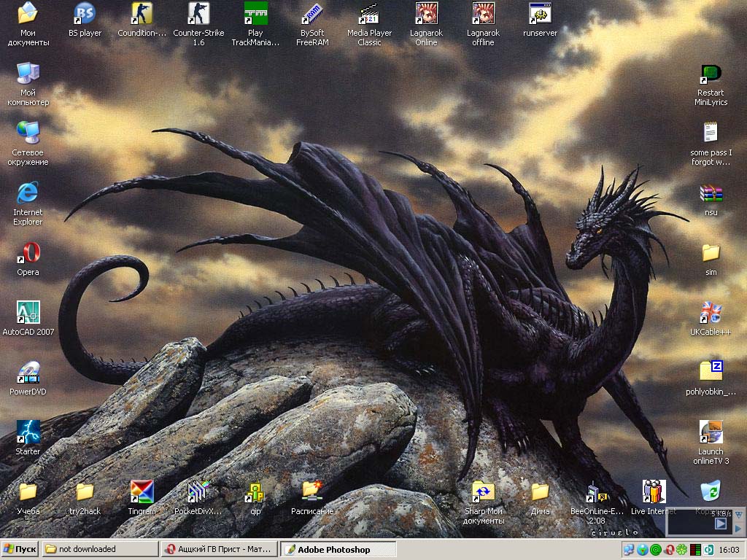The width and height of the screenshot is (747, 560).
Task: Open Мой компьютер icon
Action: [x=28, y=84]
